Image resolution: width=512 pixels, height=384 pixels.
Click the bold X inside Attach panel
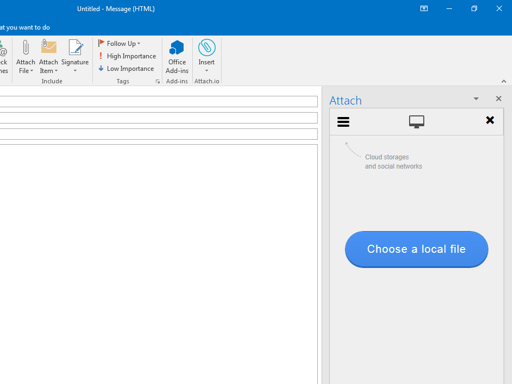tap(490, 120)
